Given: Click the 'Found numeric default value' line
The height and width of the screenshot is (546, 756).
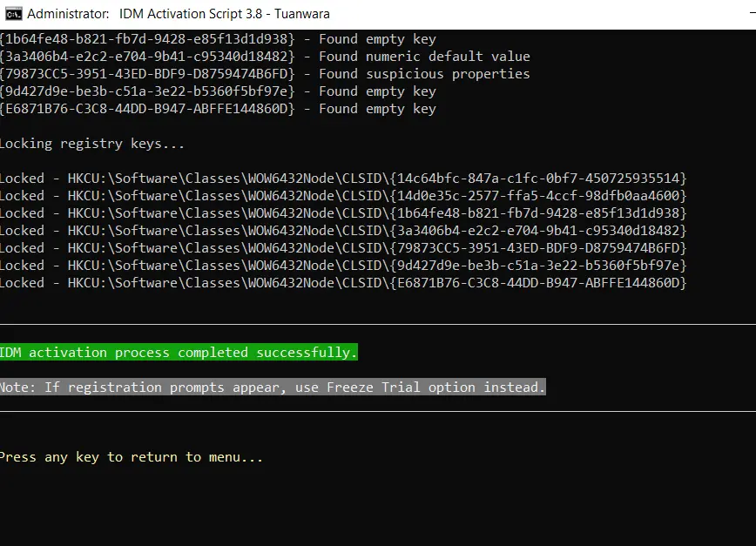Looking at the screenshot, I should [265, 57].
